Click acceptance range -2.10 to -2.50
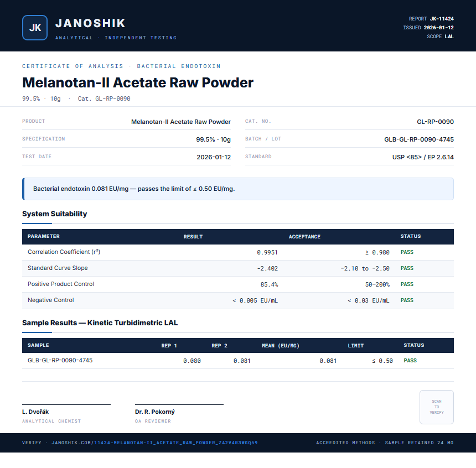 pyautogui.click(x=365, y=268)
